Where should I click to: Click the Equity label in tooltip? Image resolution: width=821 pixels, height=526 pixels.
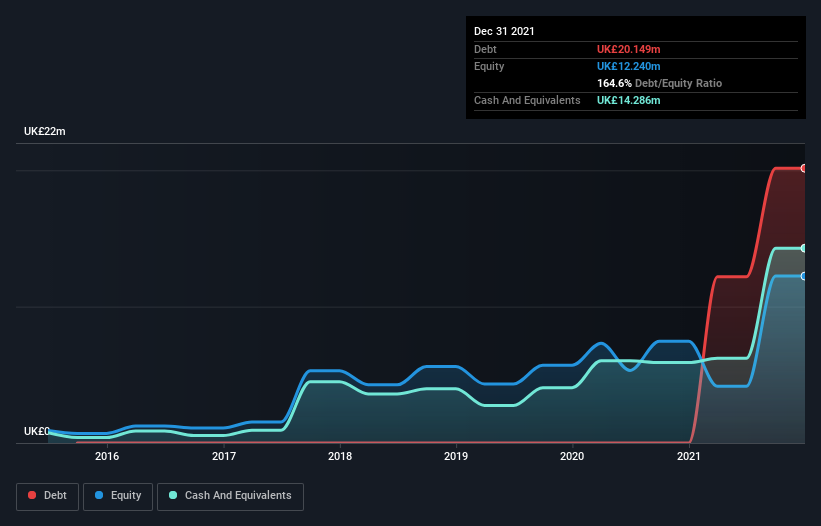[489, 66]
